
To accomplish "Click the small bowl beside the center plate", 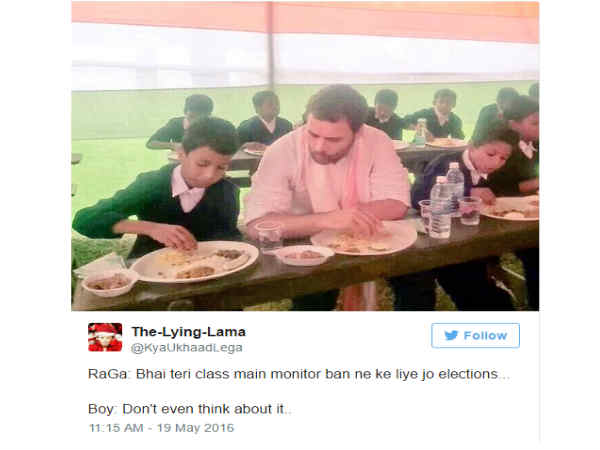I will coord(304,255).
